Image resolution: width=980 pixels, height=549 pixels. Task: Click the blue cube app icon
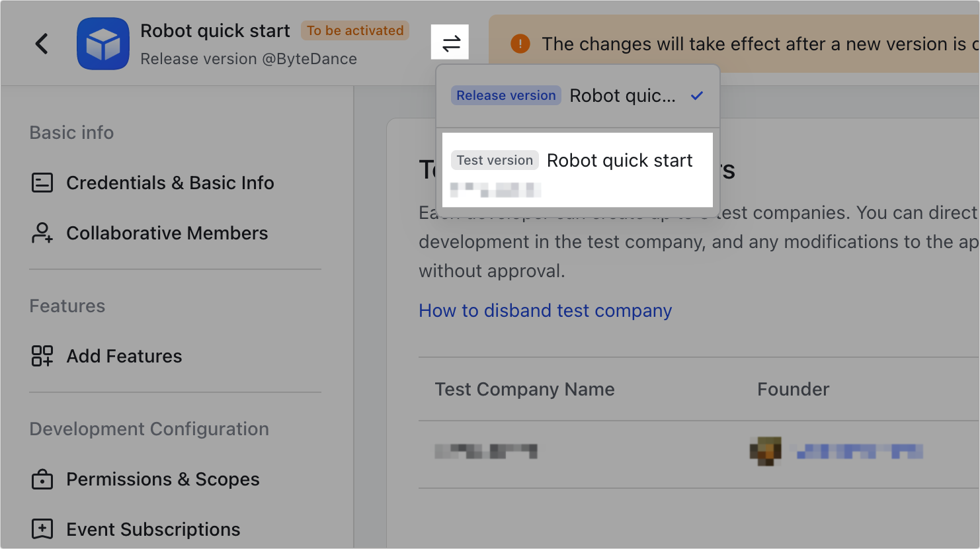click(103, 44)
